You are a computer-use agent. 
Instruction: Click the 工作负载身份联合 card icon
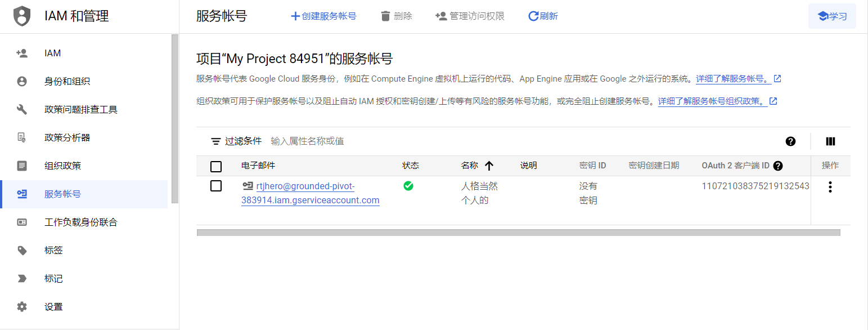point(22,222)
